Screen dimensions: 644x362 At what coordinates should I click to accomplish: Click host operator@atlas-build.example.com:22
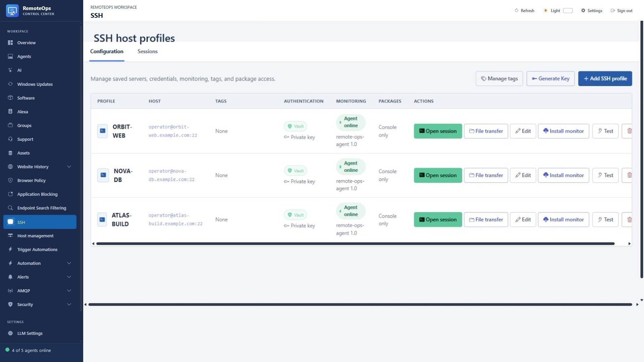(175, 220)
